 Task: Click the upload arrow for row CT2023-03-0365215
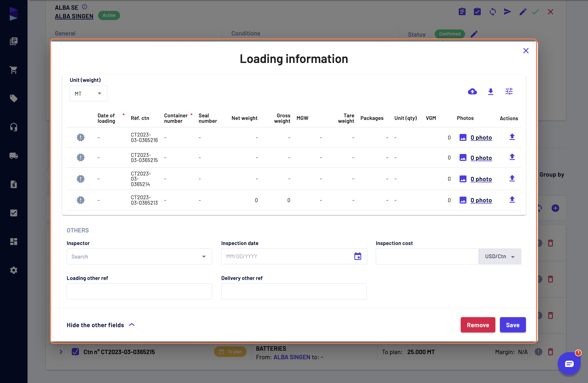pos(512,157)
